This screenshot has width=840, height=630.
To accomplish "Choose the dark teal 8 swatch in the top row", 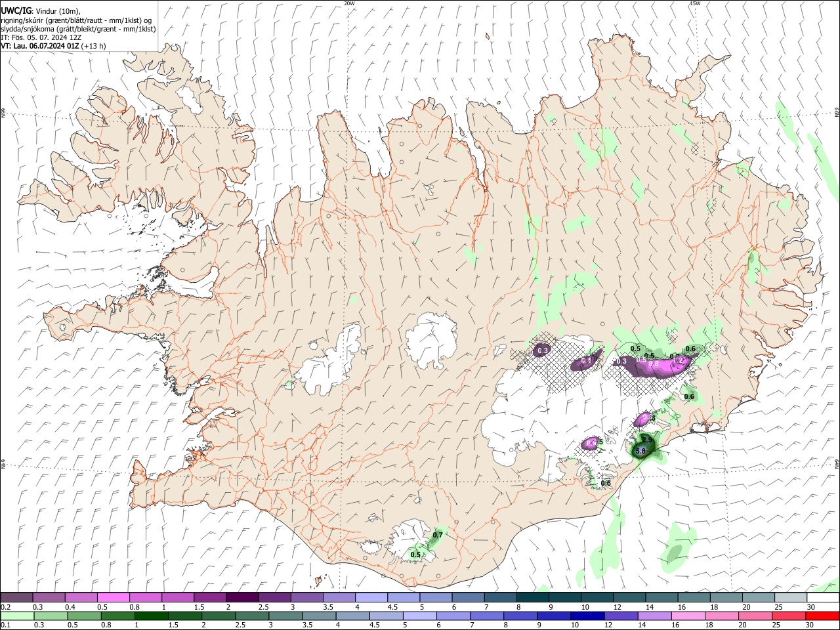I will point(533,597).
